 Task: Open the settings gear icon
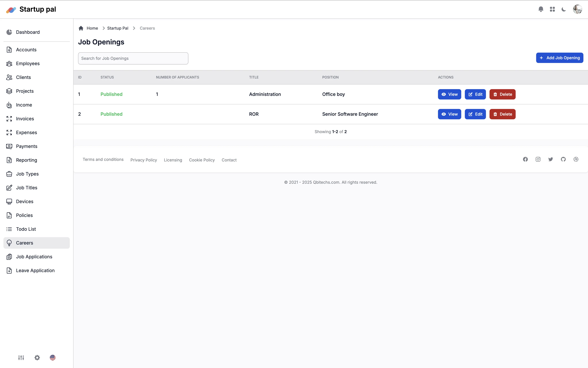point(37,358)
